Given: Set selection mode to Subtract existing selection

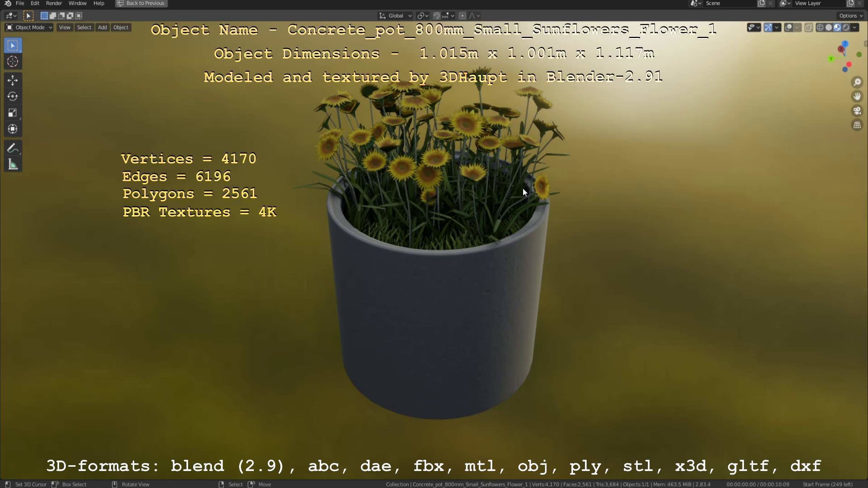Looking at the screenshot, I should pos(61,16).
